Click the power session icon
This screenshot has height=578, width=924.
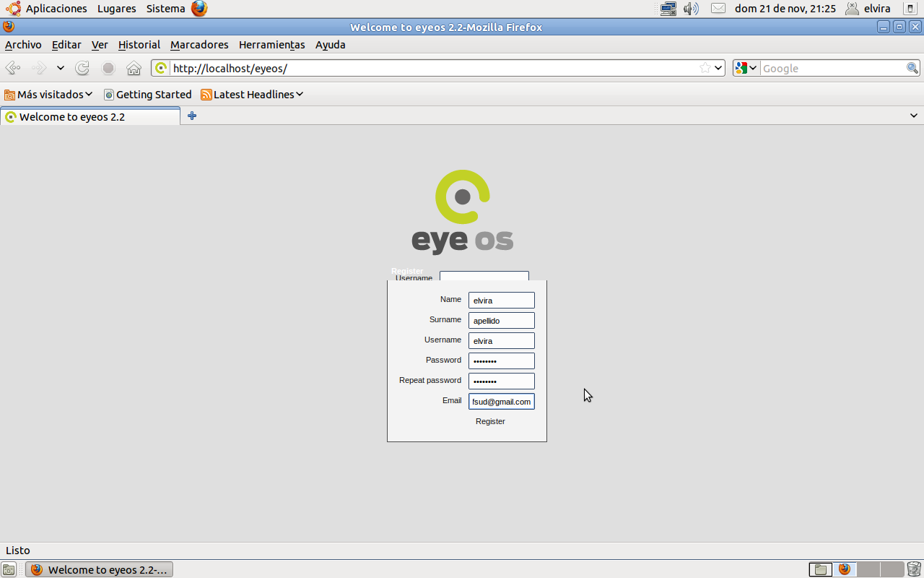point(909,9)
